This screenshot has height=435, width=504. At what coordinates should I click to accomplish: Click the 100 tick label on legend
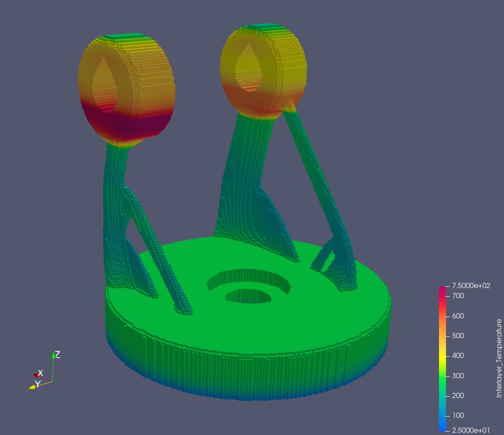click(458, 415)
